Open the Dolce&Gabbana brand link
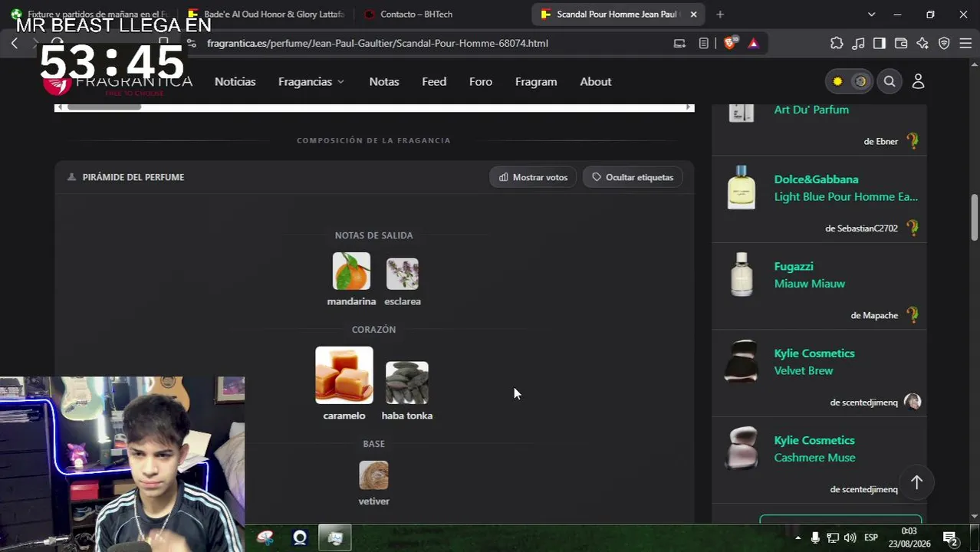Image resolution: width=980 pixels, height=552 pixels. point(816,179)
